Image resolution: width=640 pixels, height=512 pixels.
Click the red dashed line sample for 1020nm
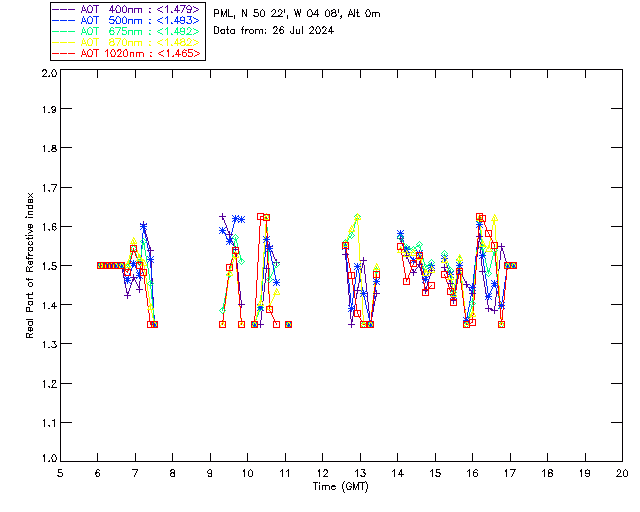[x=64, y=53]
